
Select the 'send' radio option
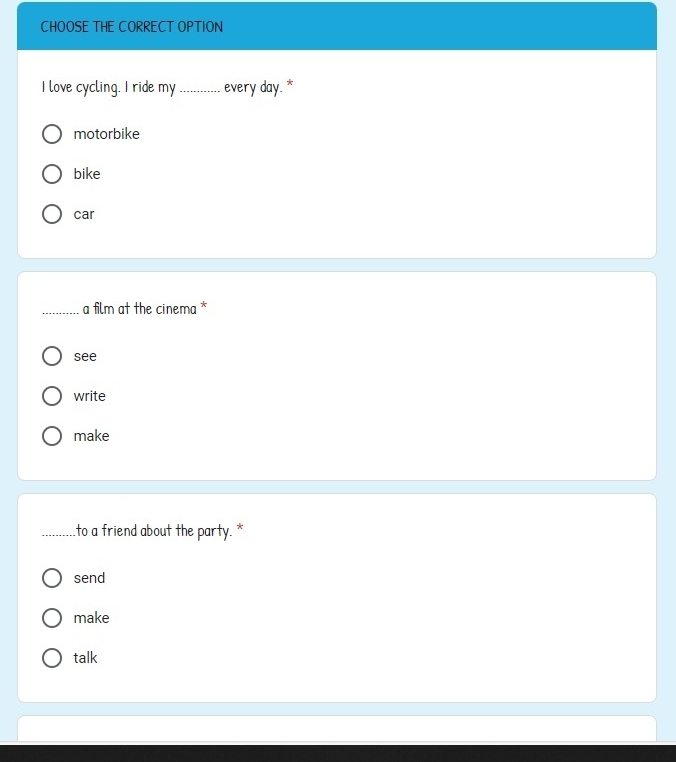(52, 578)
